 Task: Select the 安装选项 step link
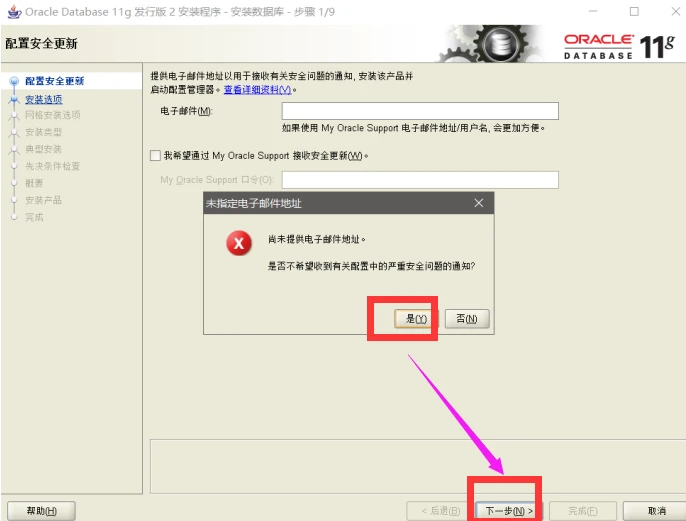43,99
